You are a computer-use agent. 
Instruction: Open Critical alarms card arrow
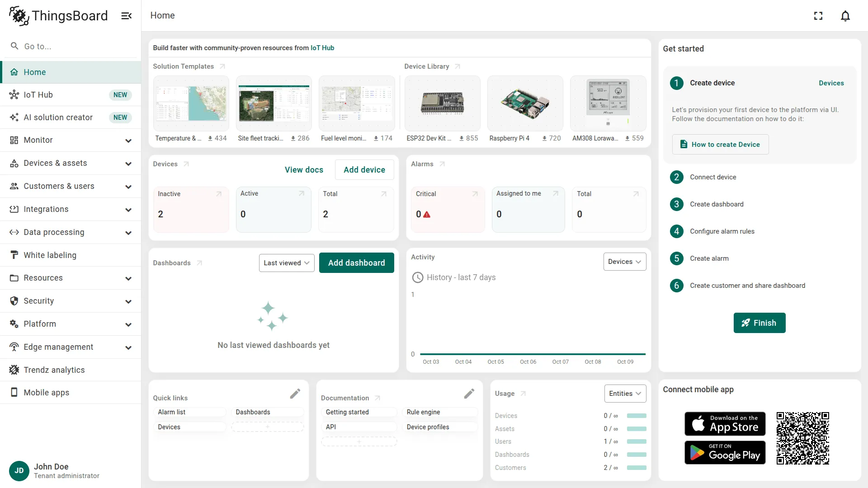pos(475,194)
